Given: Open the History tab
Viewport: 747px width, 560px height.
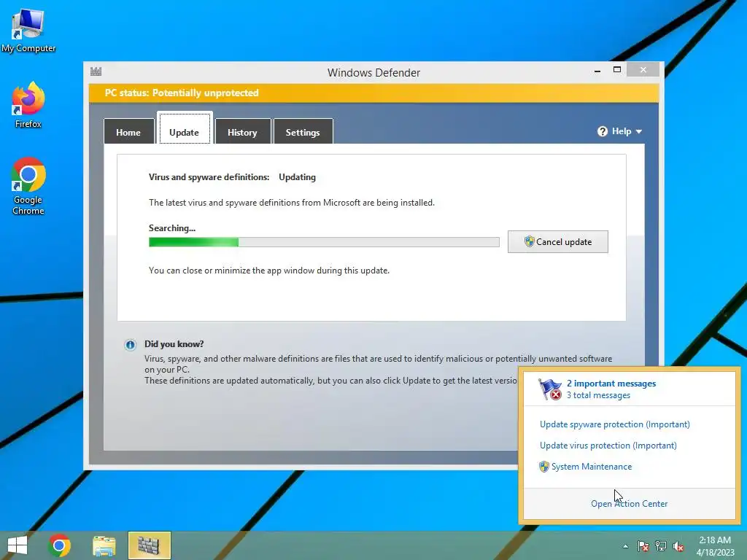Looking at the screenshot, I should 242,131.
